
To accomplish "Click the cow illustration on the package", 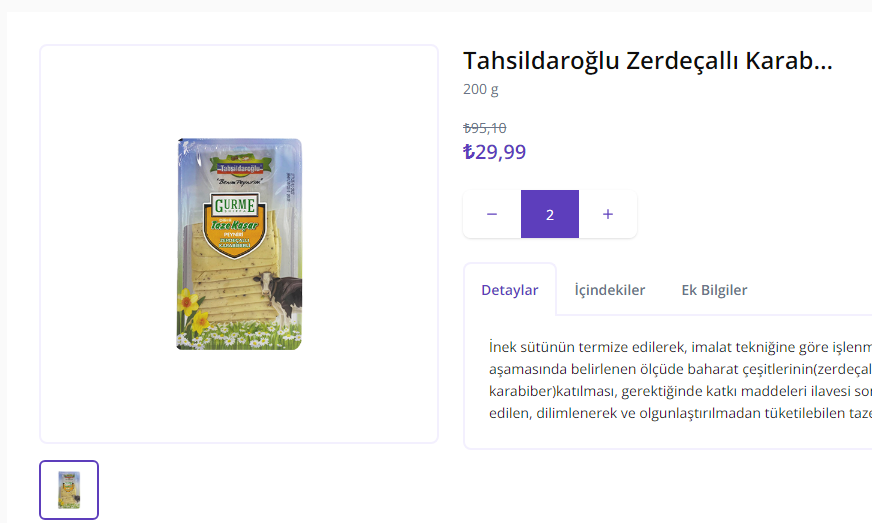I will (280, 297).
